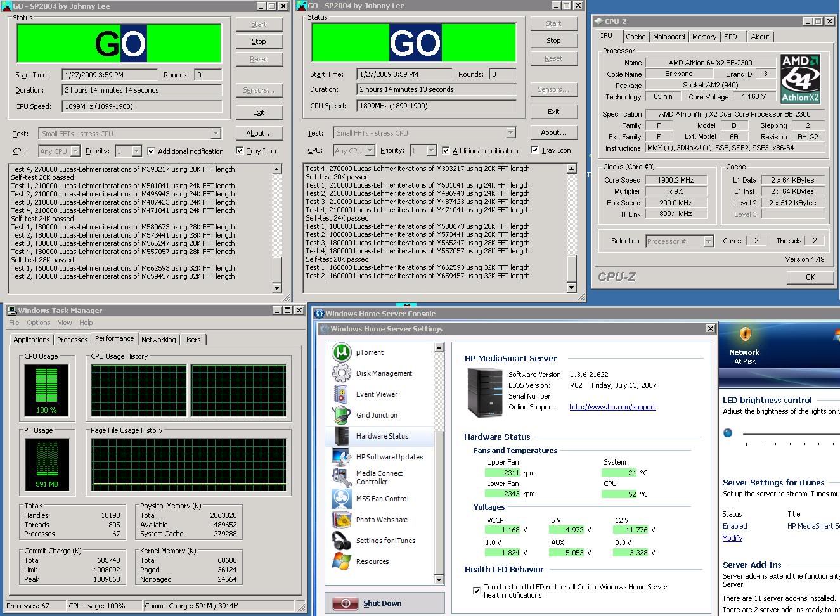Open the CPU-Z processor Selection dropdown
Screen dimensions: 840x616
[708, 241]
